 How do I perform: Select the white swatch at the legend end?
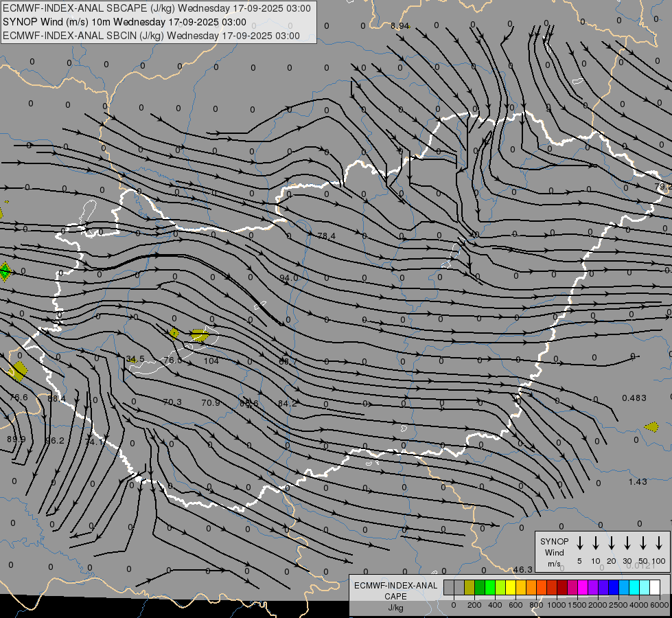pos(654,587)
